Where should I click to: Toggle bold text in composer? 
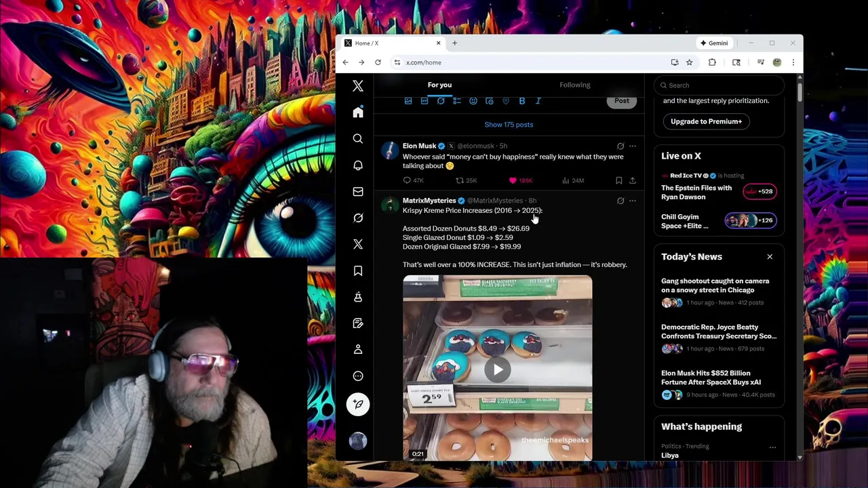[x=522, y=101]
